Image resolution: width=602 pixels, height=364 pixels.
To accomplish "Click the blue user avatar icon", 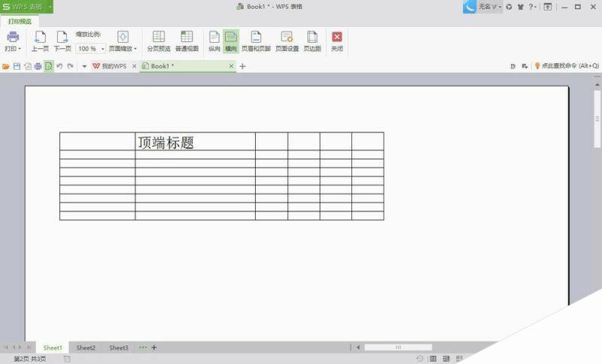I will tap(470, 7).
